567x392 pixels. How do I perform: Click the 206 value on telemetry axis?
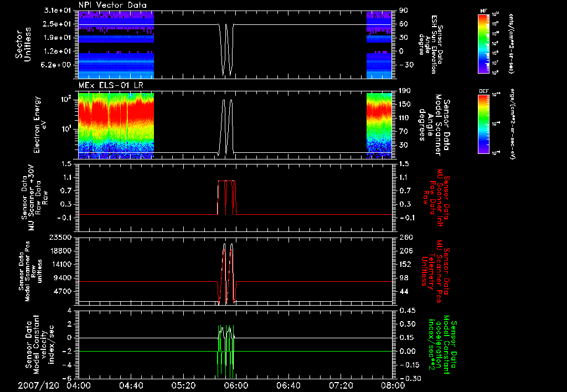point(405,251)
